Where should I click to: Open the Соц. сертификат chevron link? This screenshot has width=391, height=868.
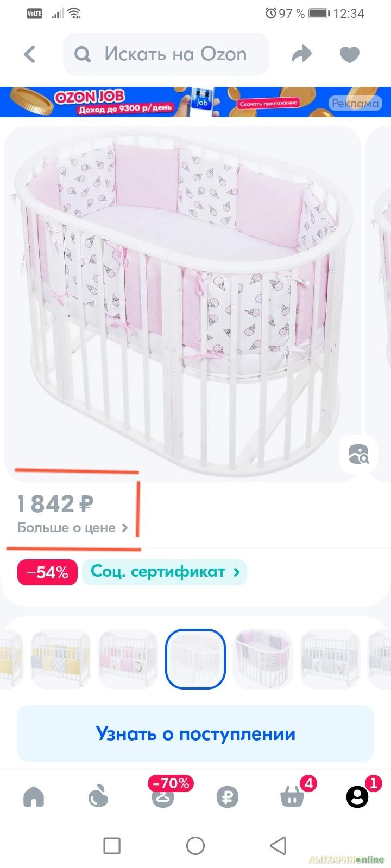point(165,572)
